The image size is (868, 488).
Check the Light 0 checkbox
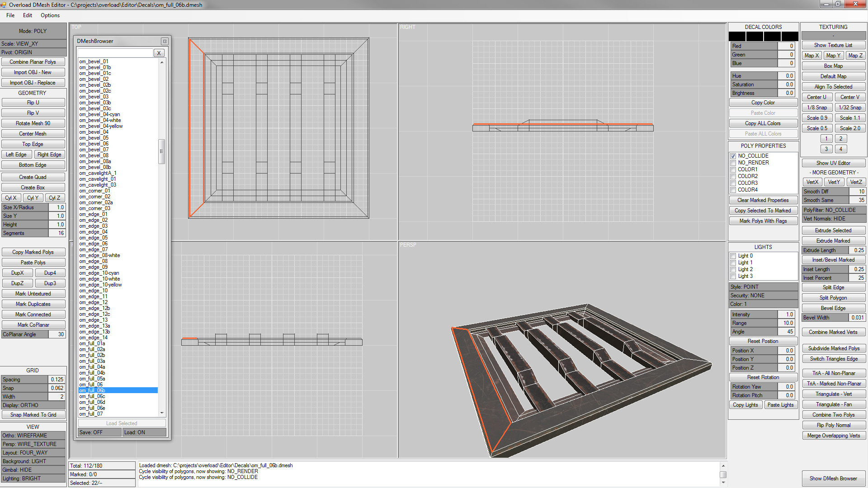pos(733,256)
